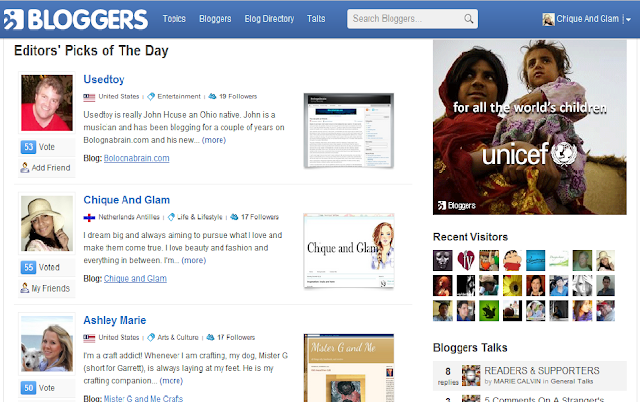Open the Chique and Glam blog preview thumbnail

[349, 251]
